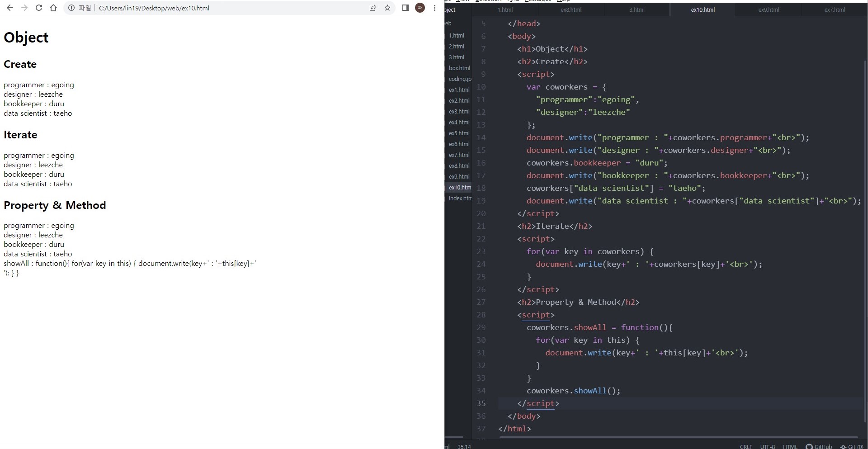The width and height of the screenshot is (868, 449).
Task: Click line number 23 in the gutter
Action: (x=481, y=251)
